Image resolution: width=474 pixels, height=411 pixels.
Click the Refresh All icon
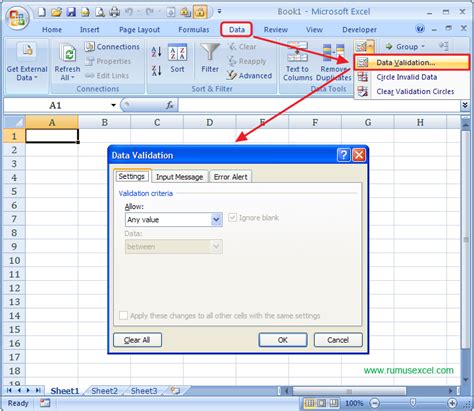point(68,53)
